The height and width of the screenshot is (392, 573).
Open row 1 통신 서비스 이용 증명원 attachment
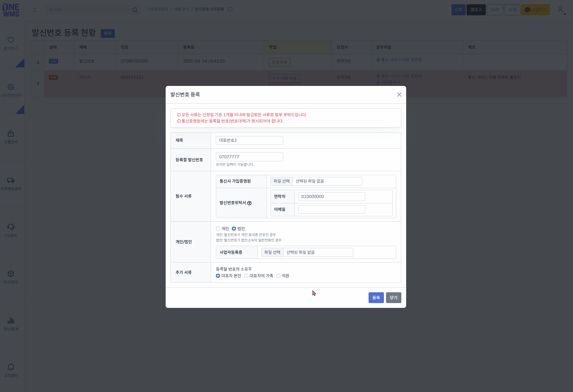(x=399, y=60)
